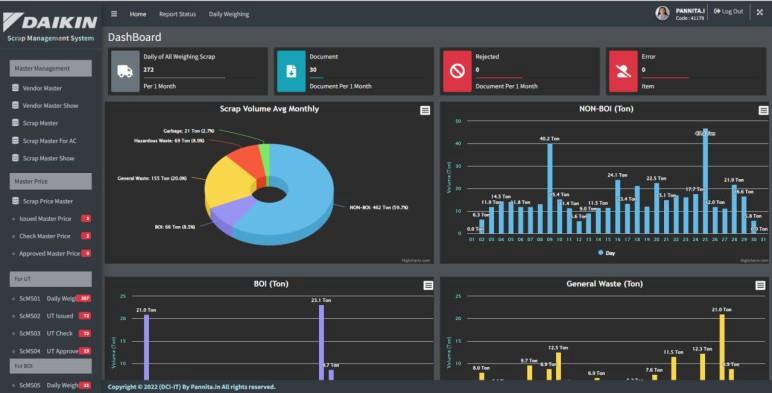Click the 'BOI: 66 Ton' pie label
This screenshot has height=393, width=772.
click(175, 227)
